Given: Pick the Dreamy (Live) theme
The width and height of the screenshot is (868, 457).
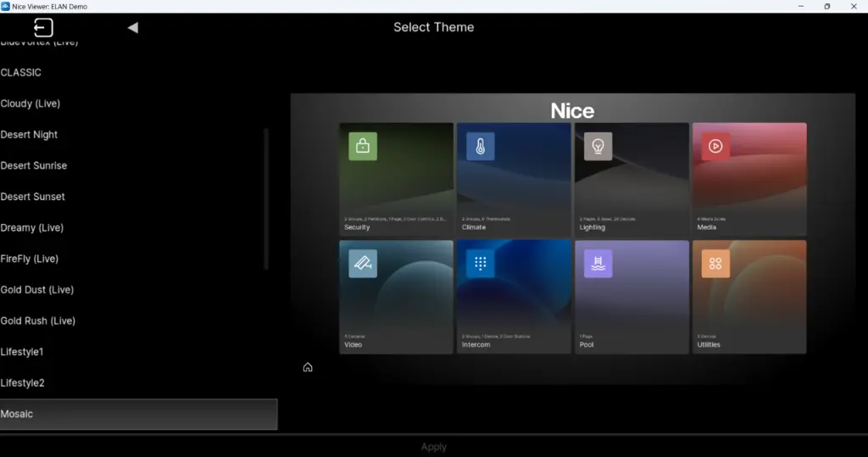Looking at the screenshot, I should coord(32,228).
